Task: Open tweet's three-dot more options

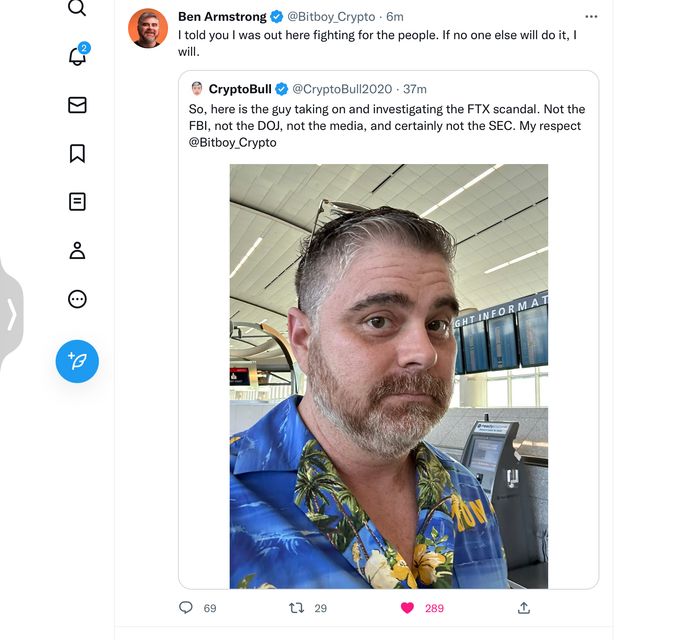Action: point(591,17)
